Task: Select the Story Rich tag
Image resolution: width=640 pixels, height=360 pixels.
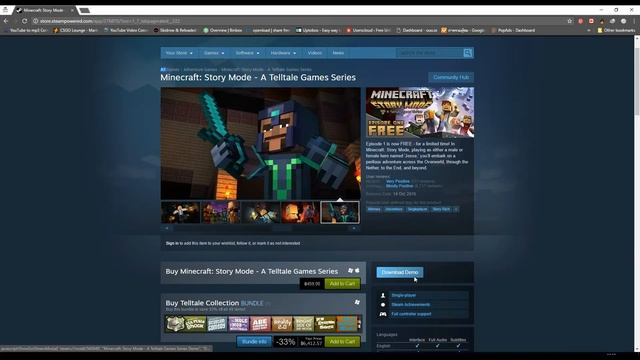Action: point(441,209)
